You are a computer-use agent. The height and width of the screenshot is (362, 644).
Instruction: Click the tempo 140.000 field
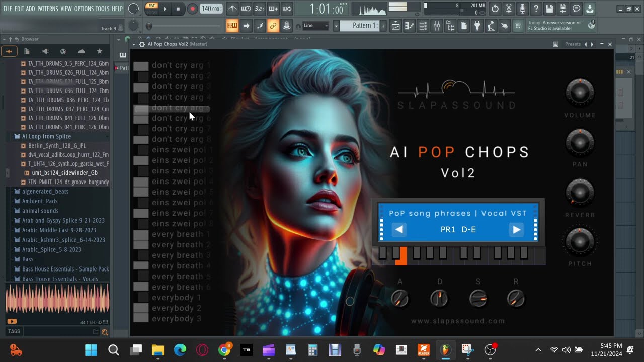[x=211, y=9]
